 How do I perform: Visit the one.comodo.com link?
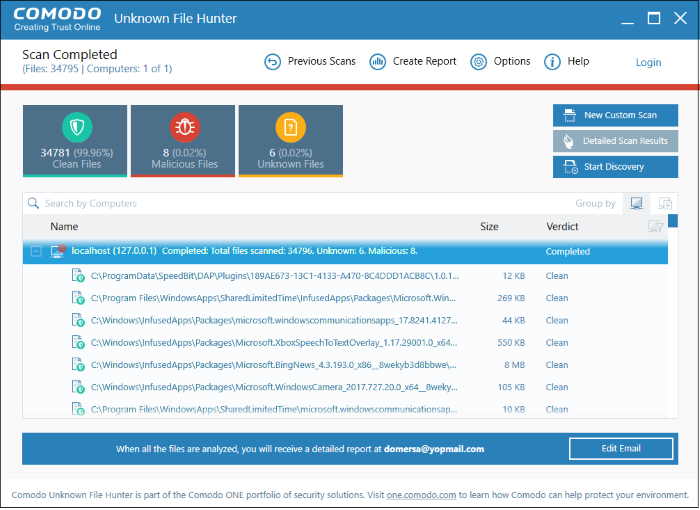point(421,495)
